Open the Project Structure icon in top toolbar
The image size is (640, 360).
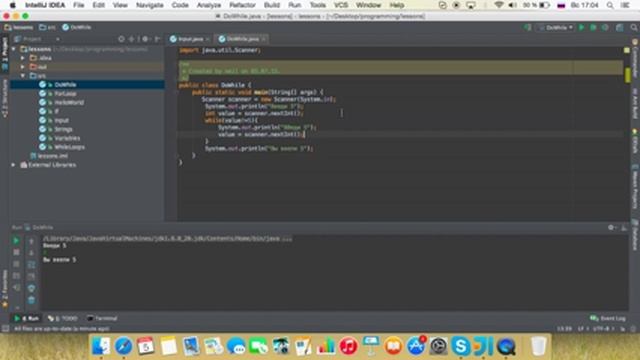tap(620, 27)
